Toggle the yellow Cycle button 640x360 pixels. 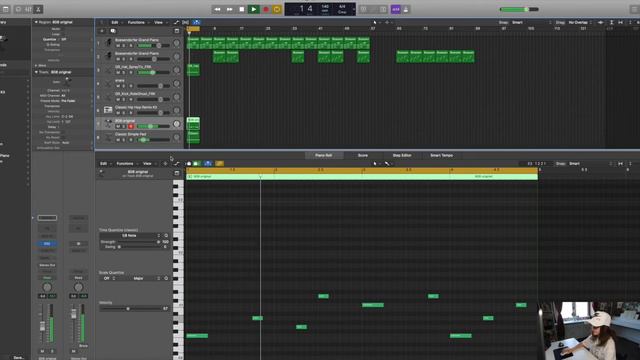(277, 9)
